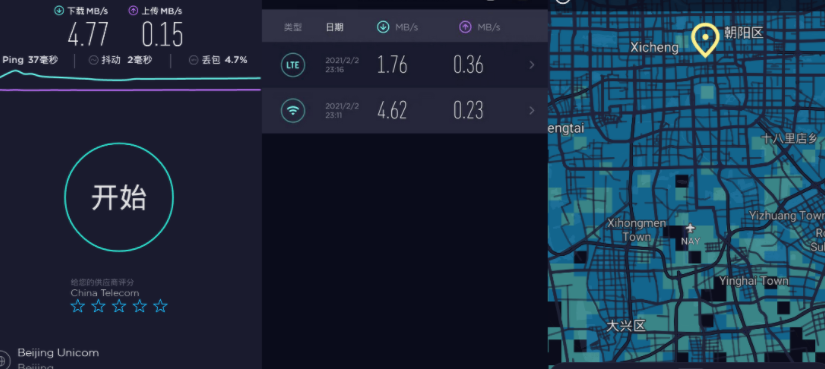Click the 0.23 upload value in Wi-Fi row

coord(468,111)
